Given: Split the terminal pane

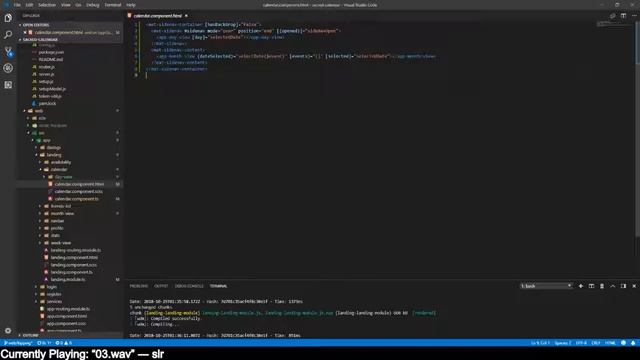Looking at the screenshot, I should point(591,286).
